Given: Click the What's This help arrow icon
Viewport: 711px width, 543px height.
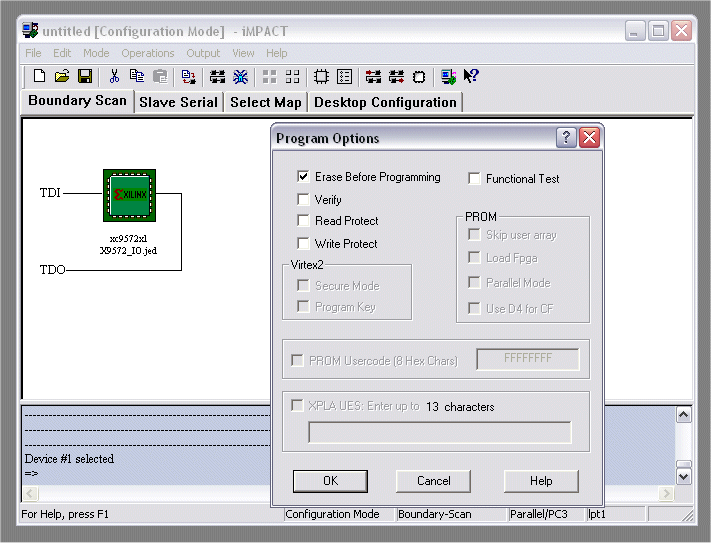Looking at the screenshot, I should click(471, 76).
